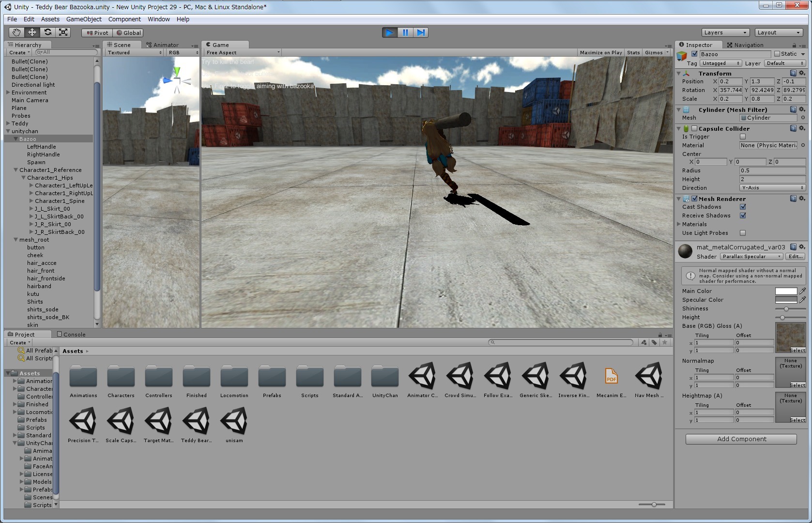This screenshot has width=812, height=523.
Task: Select the Scale tool in toolbar
Action: [x=63, y=32]
